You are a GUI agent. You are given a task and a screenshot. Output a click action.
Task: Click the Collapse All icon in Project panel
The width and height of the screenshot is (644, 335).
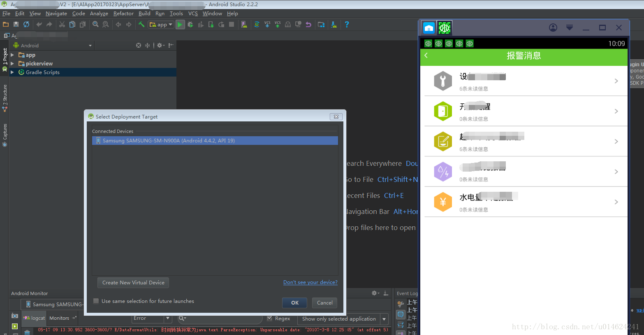click(x=147, y=45)
